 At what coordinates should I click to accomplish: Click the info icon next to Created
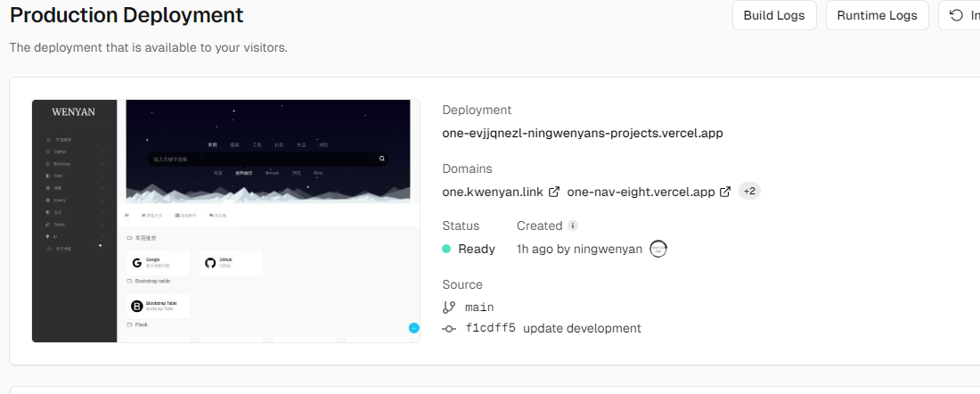(x=573, y=226)
